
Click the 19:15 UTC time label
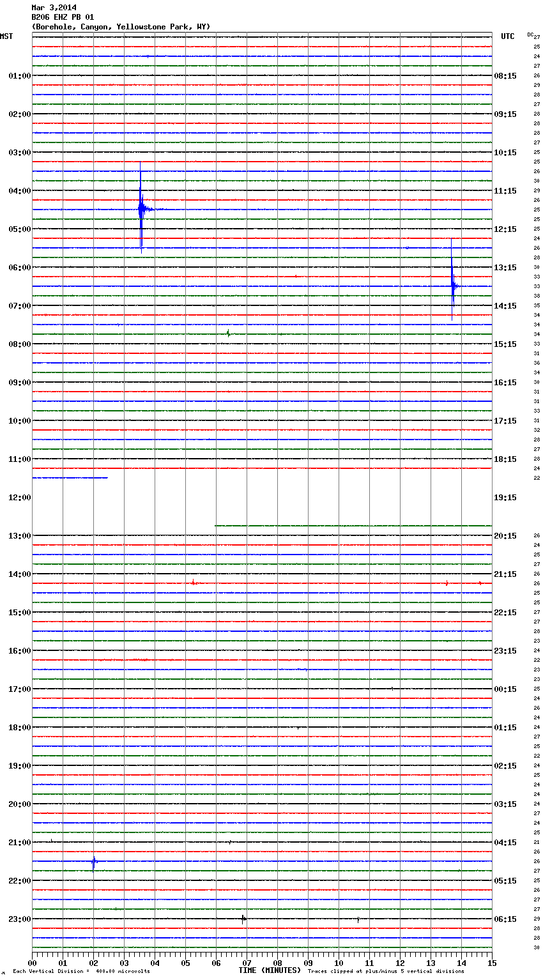[x=505, y=497]
